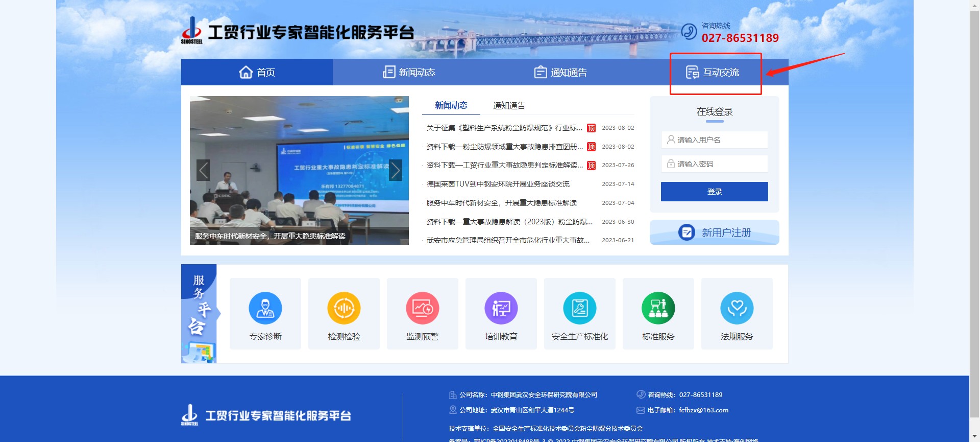The width and height of the screenshot is (980, 442).
Task: Open the 标准服务 service icon
Action: pos(658,308)
